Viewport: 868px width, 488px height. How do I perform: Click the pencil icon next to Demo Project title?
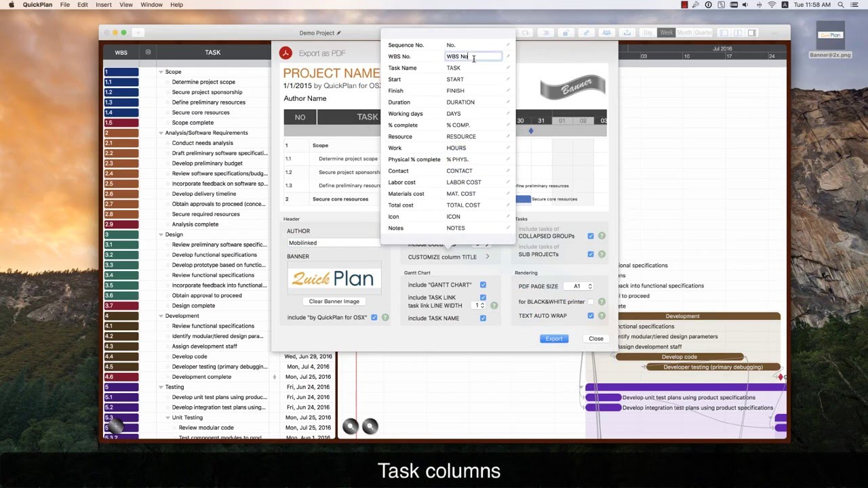(339, 33)
